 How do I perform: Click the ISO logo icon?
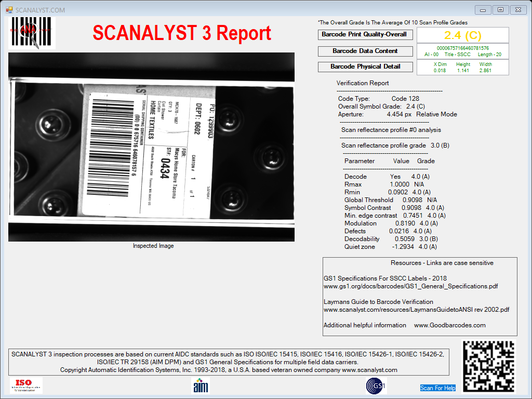pos(26,385)
